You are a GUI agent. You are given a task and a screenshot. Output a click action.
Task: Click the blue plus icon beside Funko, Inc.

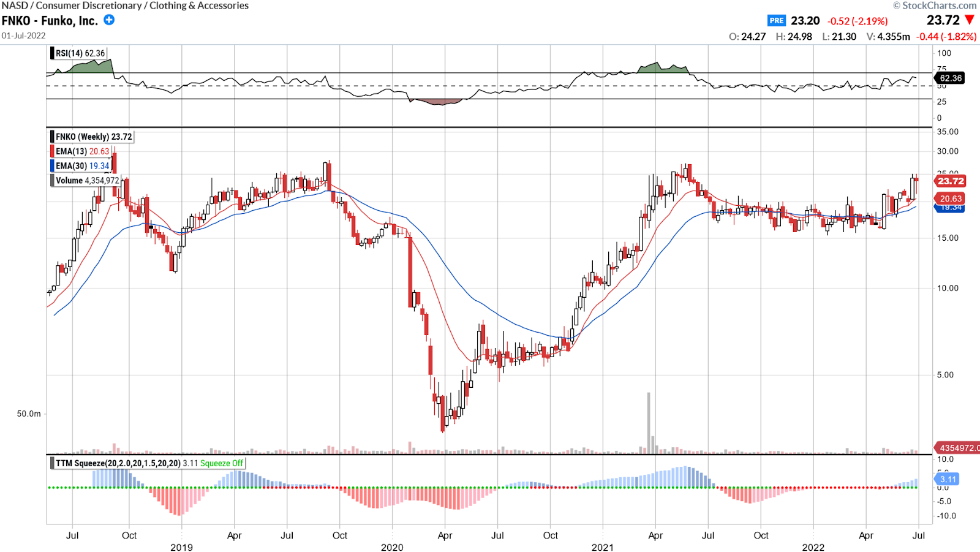(109, 20)
